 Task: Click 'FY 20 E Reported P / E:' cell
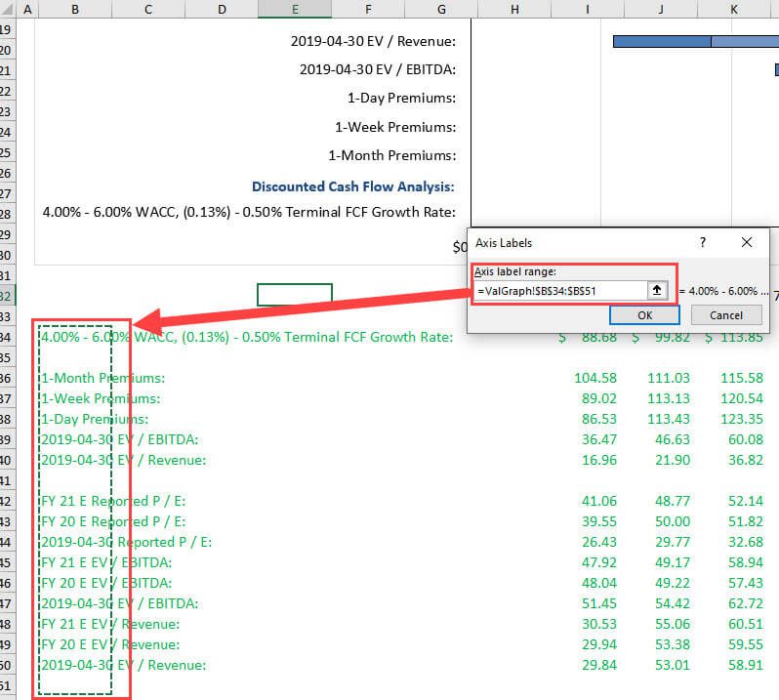tap(113, 521)
